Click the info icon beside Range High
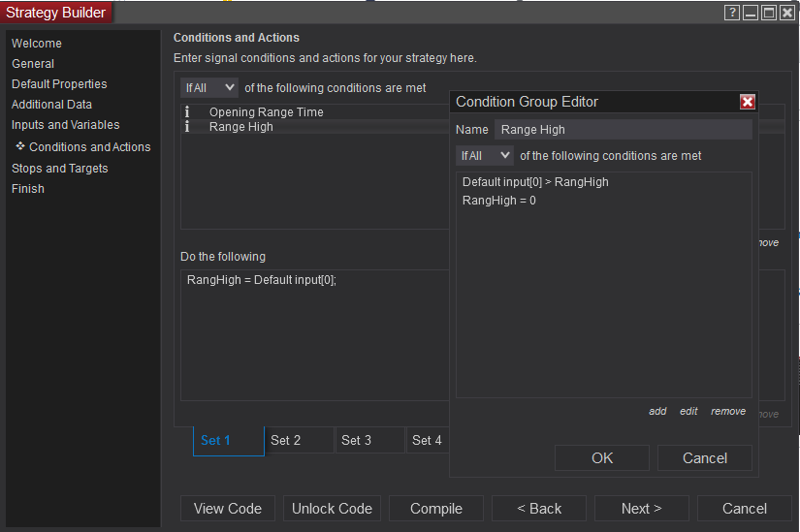800x532 pixels. 187,127
